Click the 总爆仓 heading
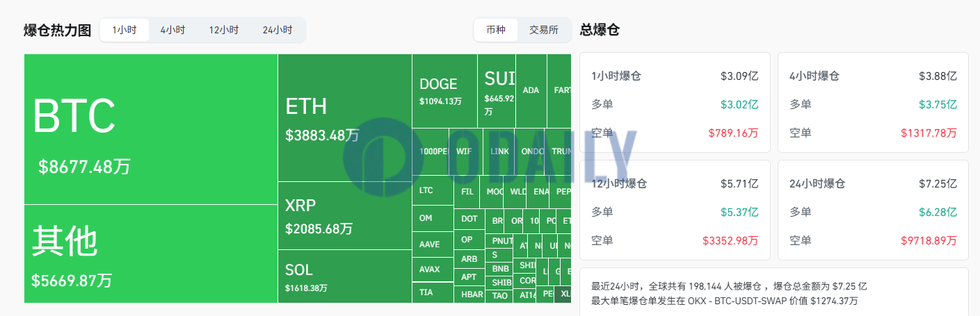Image resolution: width=980 pixels, height=316 pixels. tap(600, 30)
